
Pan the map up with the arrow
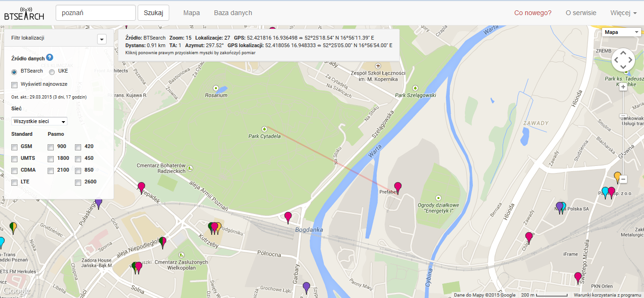623,53
